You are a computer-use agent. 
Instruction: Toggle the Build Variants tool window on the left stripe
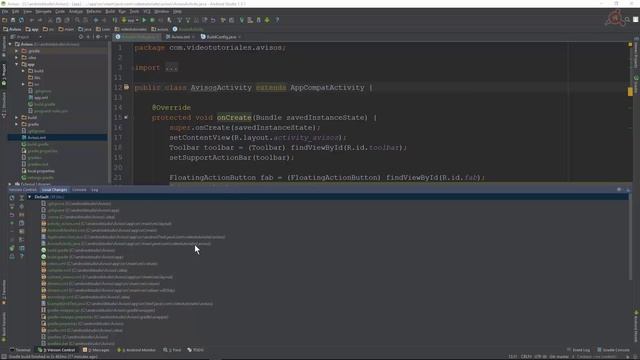coord(4,327)
